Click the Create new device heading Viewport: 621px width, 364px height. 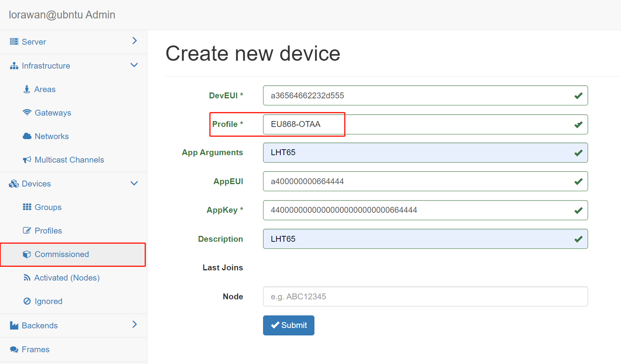click(253, 54)
